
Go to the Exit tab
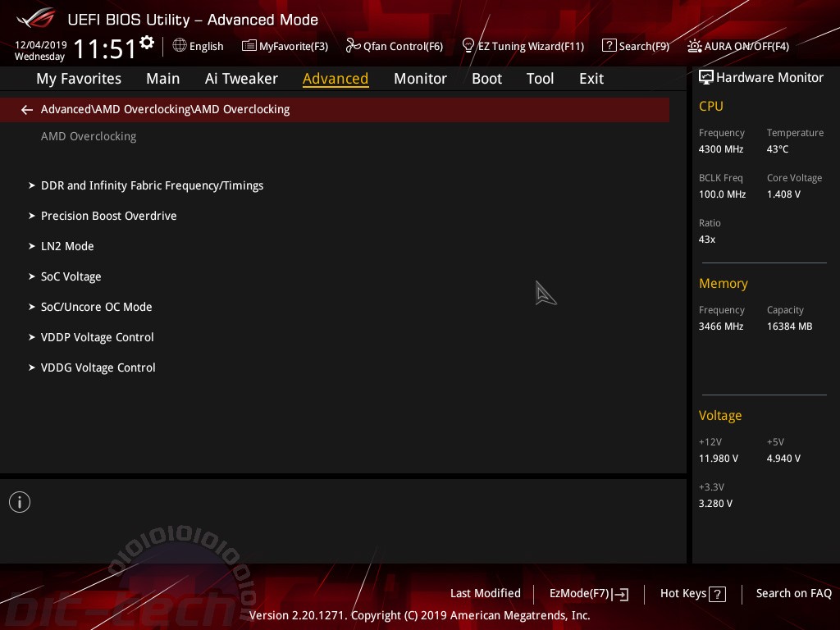591,79
